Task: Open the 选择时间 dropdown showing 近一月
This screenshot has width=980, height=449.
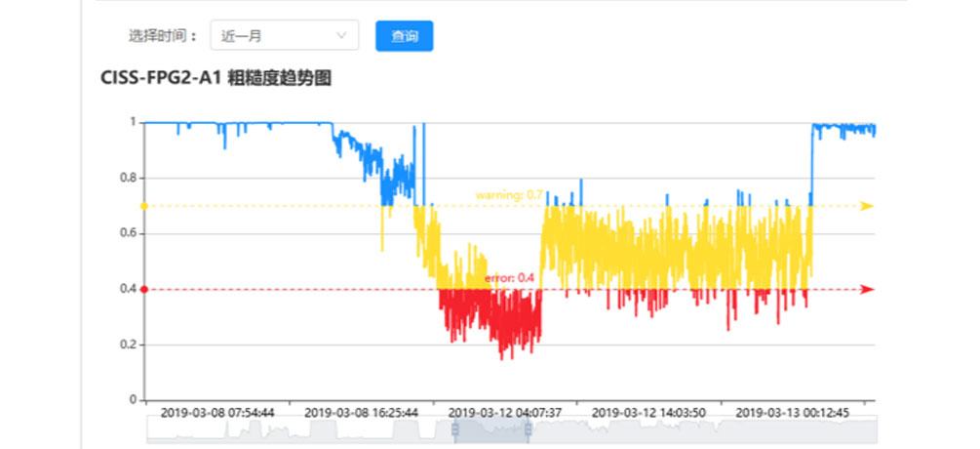Action: [x=283, y=36]
